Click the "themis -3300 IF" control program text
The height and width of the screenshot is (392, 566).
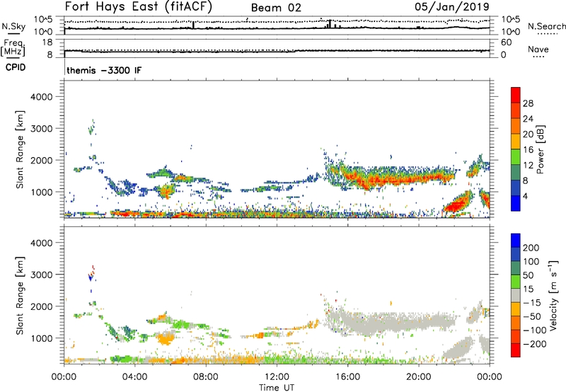104,70
